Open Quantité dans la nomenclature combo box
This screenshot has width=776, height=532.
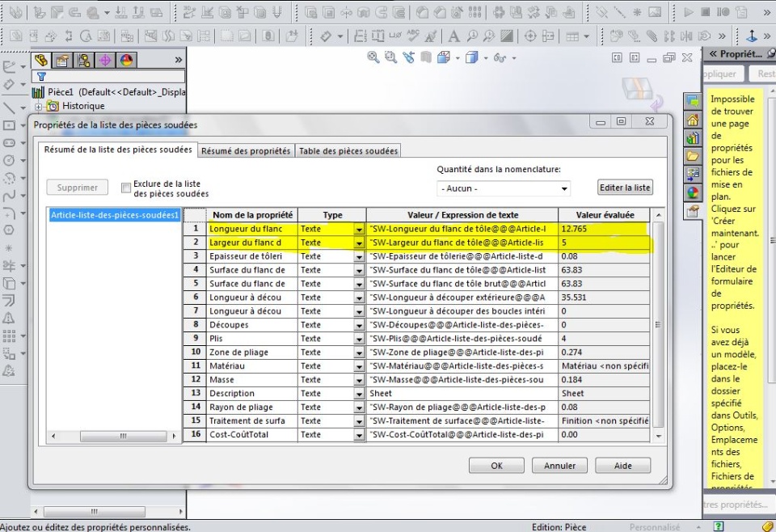(504, 188)
